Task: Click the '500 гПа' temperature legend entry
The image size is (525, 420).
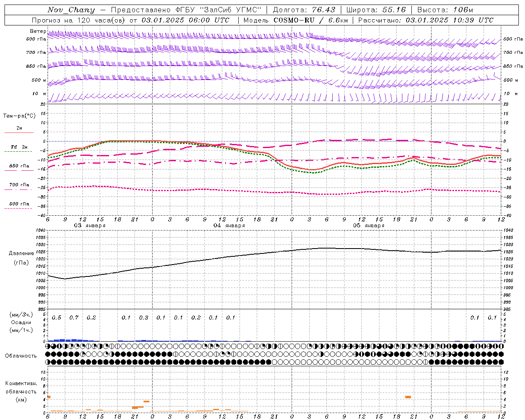Action: [19, 204]
